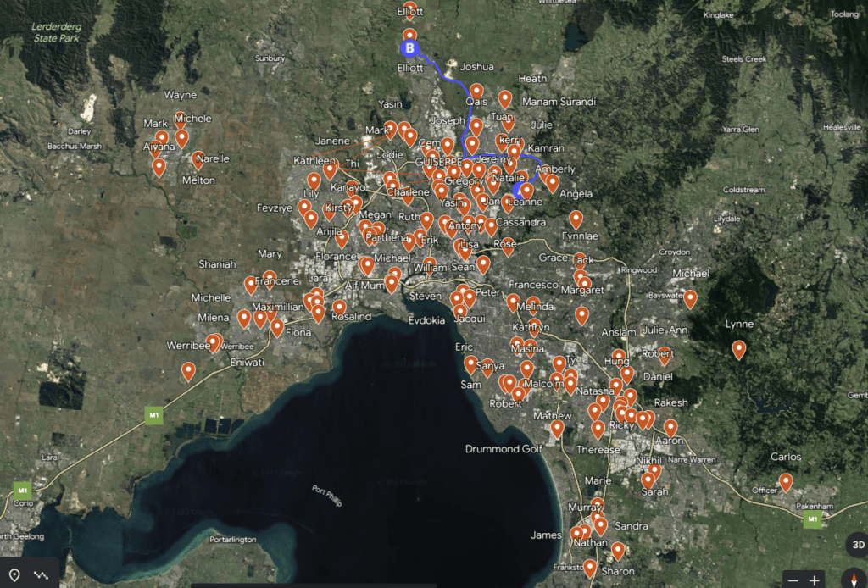Image resolution: width=868 pixels, height=588 pixels.
Task: Open the Carlos pin near Officer
Action: [786, 481]
